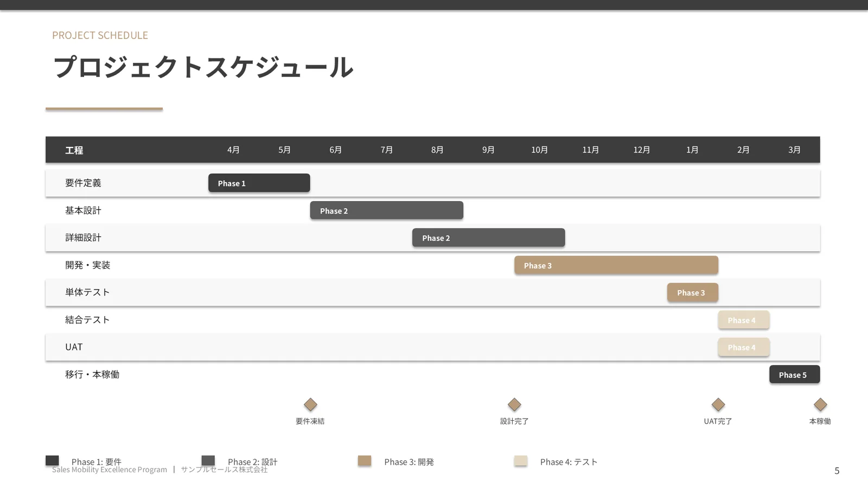Select the Phase 4 bar in 結合テスト row

click(744, 320)
